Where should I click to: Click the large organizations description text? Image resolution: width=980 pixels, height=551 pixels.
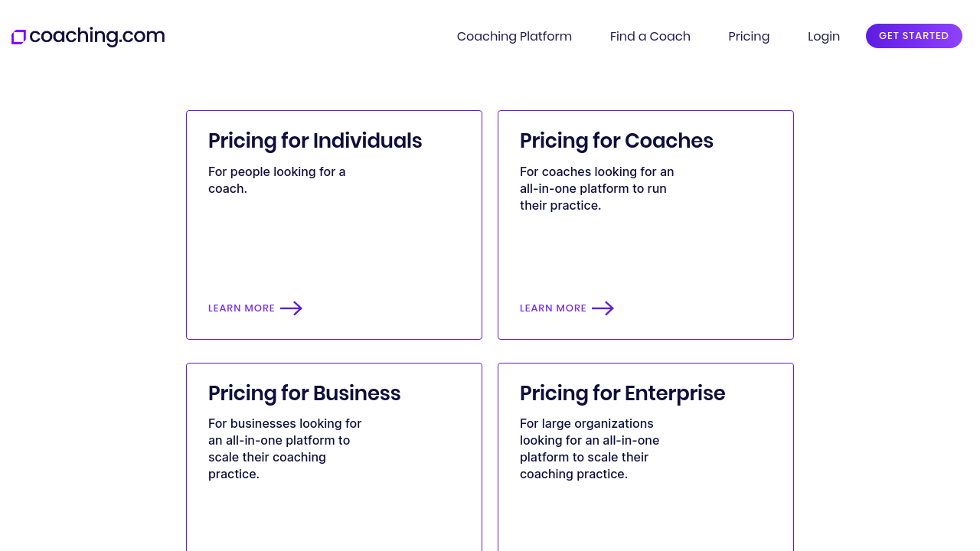[589, 448]
